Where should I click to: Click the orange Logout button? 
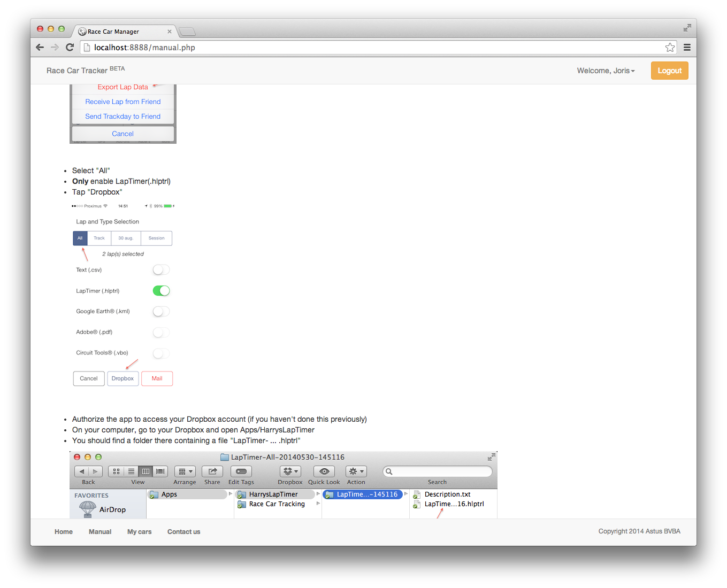(x=669, y=71)
